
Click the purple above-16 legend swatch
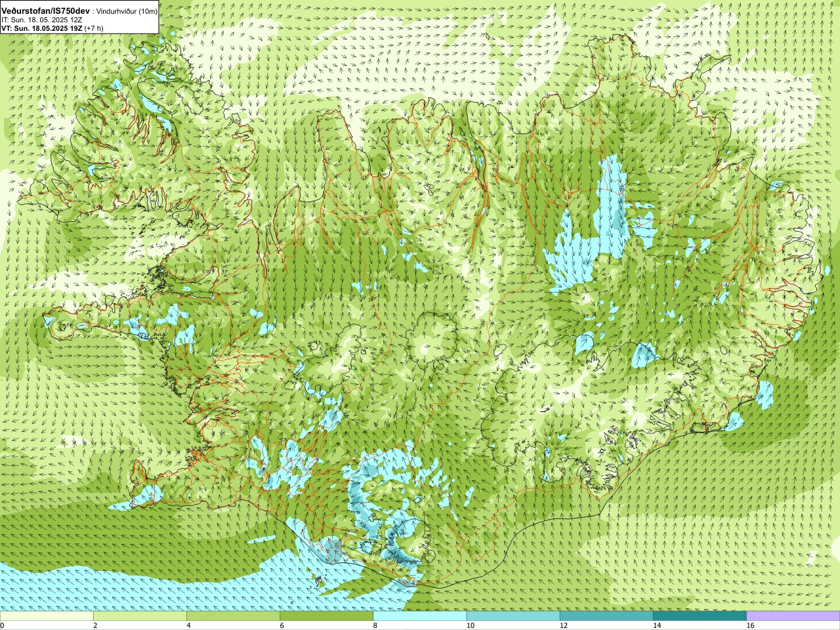pyautogui.click(x=793, y=616)
